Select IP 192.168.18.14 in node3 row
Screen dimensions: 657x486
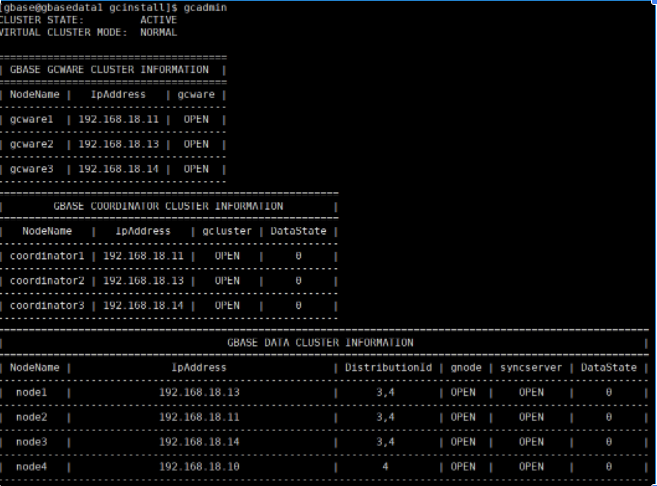(x=199, y=442)
